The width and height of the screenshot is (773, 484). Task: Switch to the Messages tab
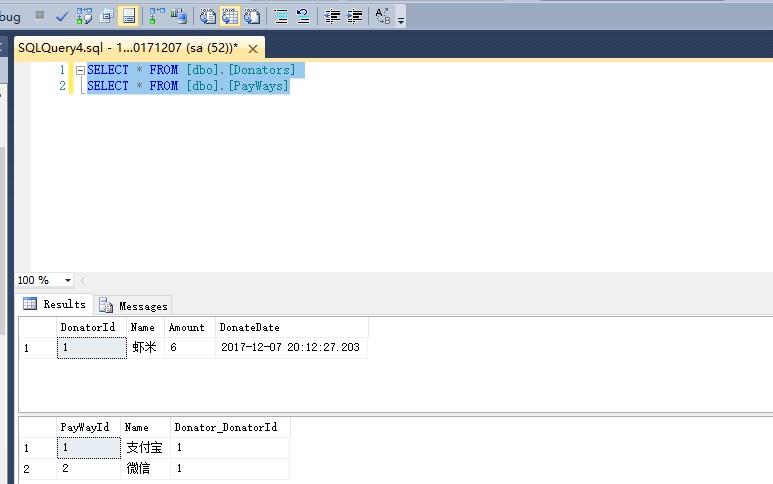tap(133, 306)
